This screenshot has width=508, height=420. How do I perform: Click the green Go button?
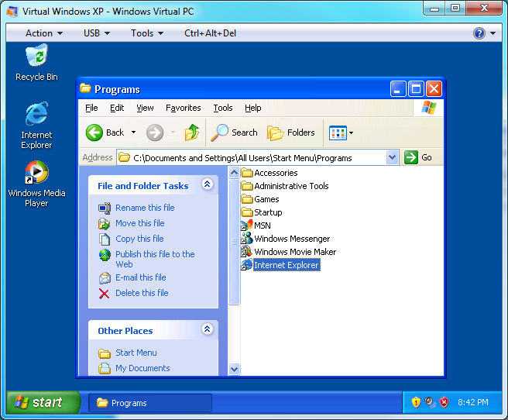click(418, 157)
